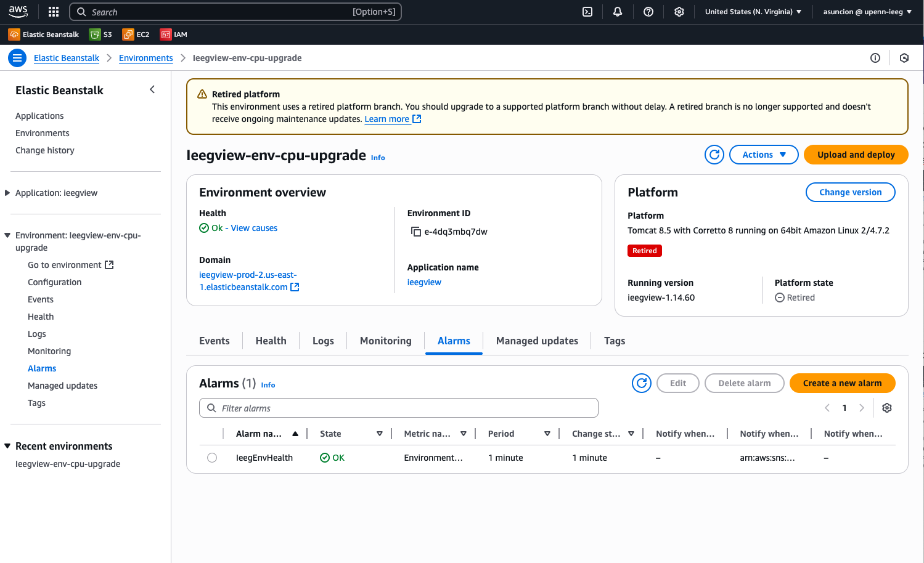The width and height of the screenshot is (924, 563).
Task: Refresh the Alarms list
Action: pos(642,383)
